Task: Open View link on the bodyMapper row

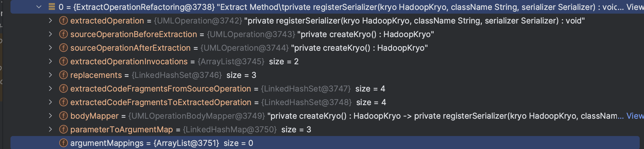Action: click(635, 116)
